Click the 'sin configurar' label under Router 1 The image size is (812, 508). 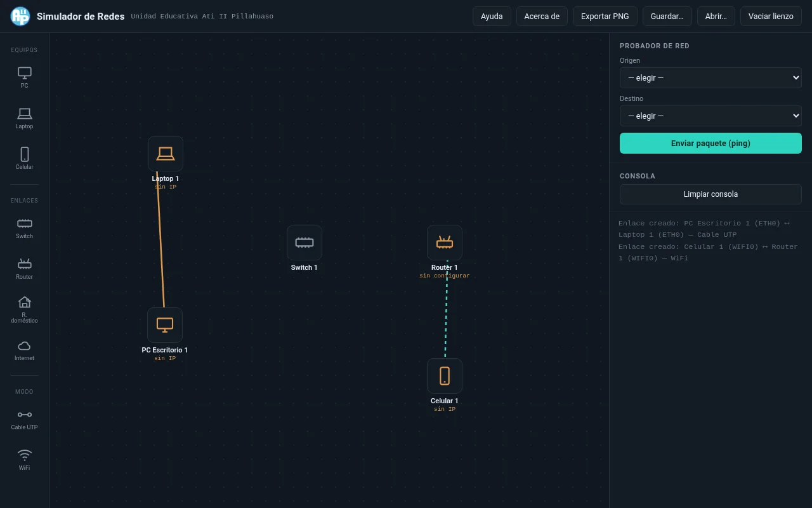pos(445,276)
